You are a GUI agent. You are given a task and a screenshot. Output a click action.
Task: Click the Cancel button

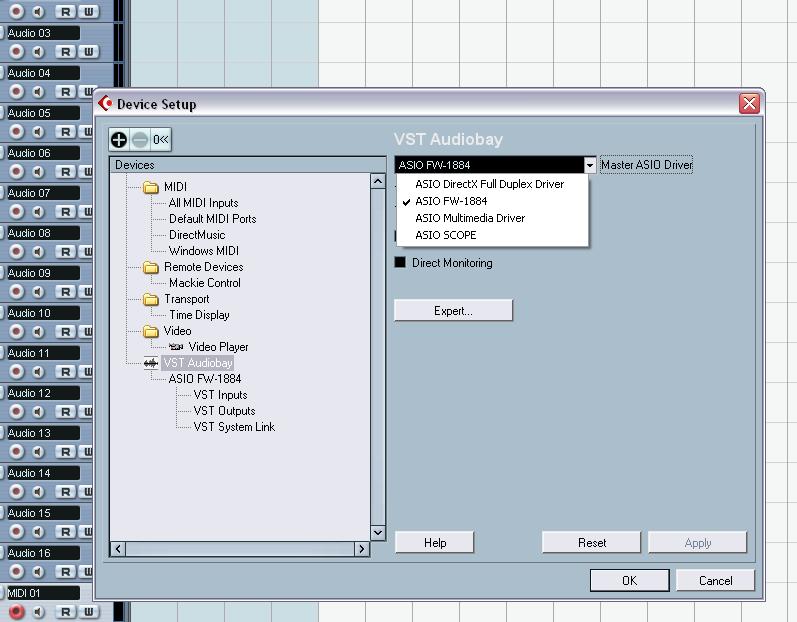pyautogui.click(x=715, y=580)
